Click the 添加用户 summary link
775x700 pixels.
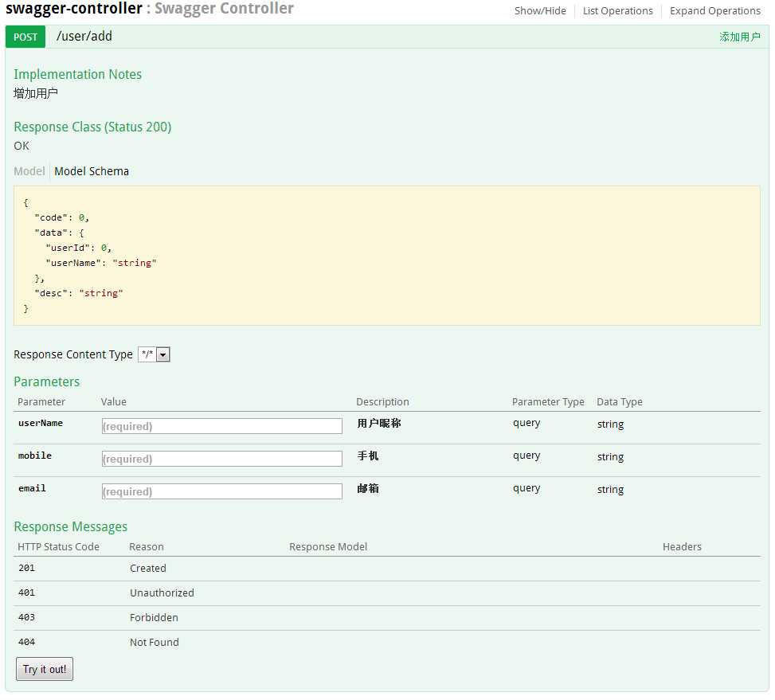tap(739, 37)
